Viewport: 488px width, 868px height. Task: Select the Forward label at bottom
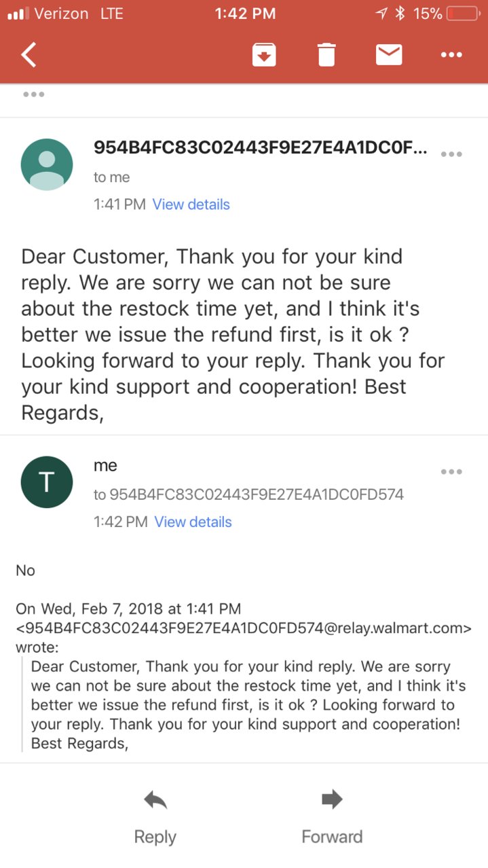point(332,837)
